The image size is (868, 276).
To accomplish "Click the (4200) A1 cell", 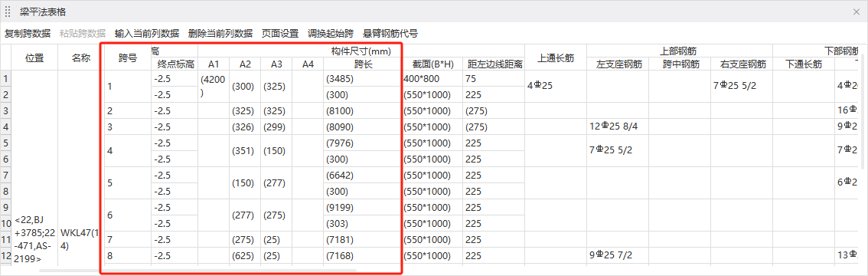I will 214,87.
